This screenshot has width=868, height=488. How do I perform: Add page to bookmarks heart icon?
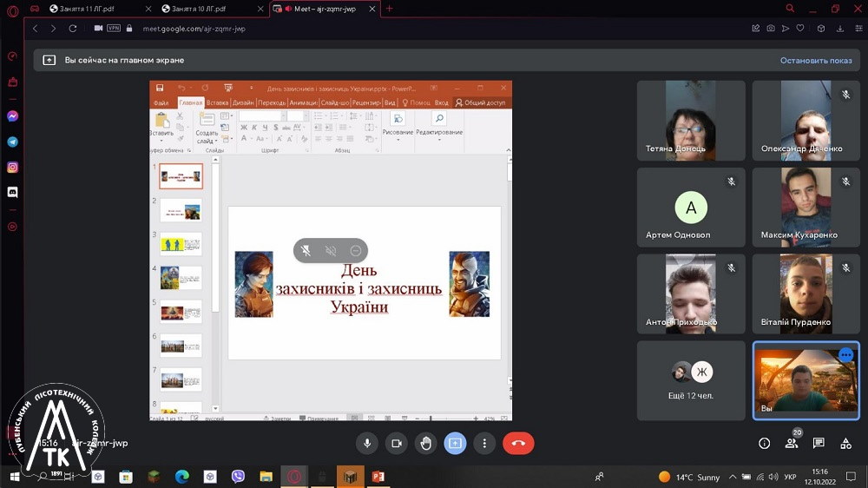coord(800,29)
